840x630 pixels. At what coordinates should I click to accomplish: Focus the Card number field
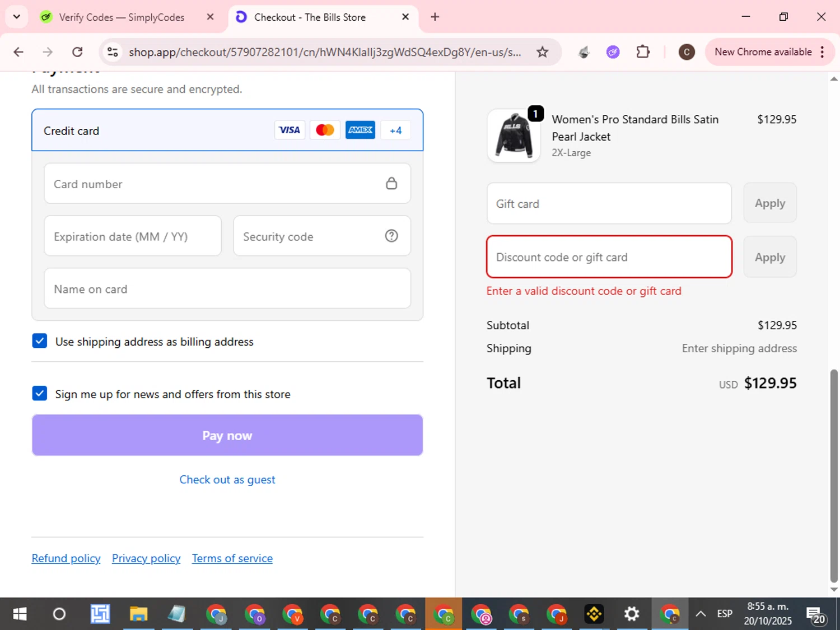click(227, 184)
